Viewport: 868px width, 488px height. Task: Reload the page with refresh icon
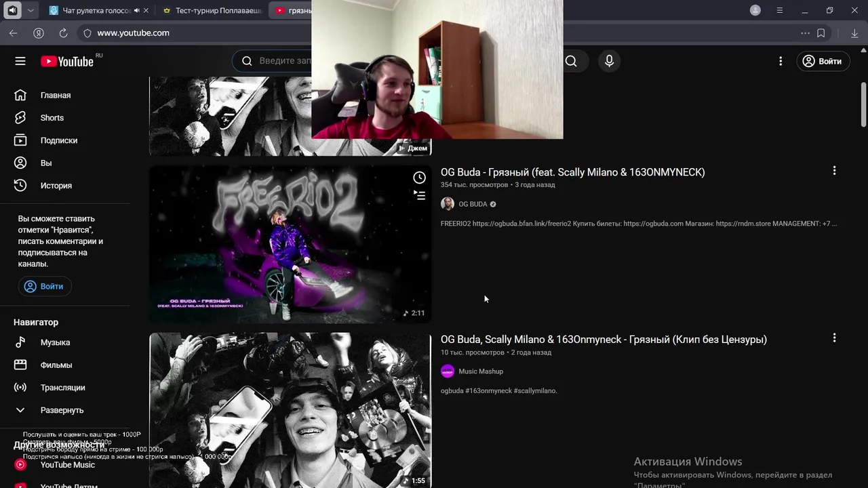point(63,33)
